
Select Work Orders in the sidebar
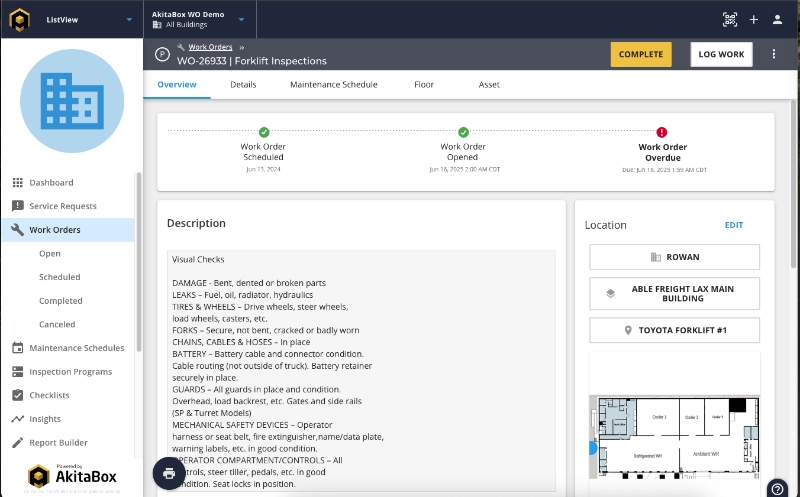[x=68, y=230]
